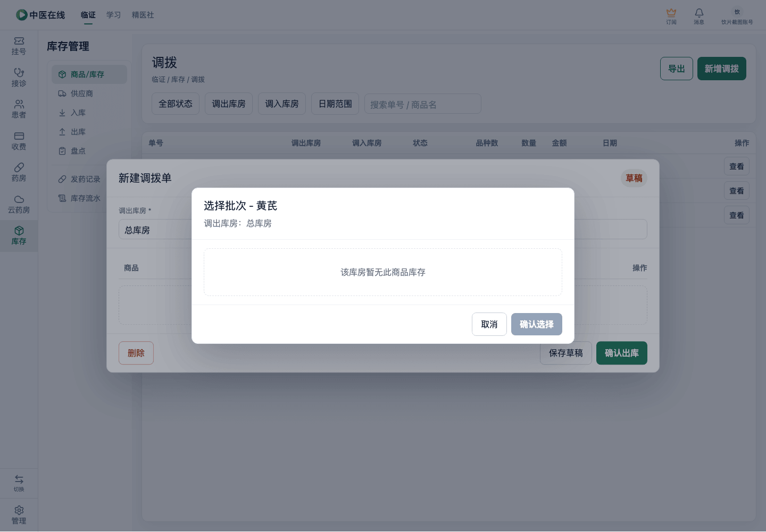The width and height of the screenshot is (766, 532).
Task: Click the second 查看 button in the table
Action: click(x=737, y=191)
